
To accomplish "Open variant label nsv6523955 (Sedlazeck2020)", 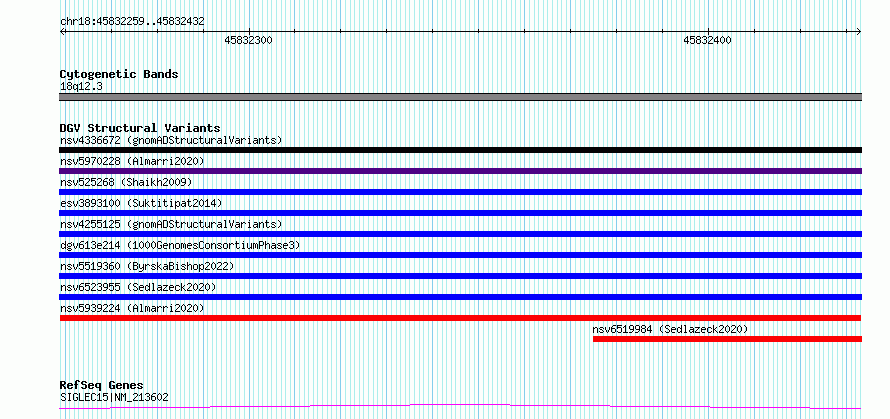I will 138,287.
